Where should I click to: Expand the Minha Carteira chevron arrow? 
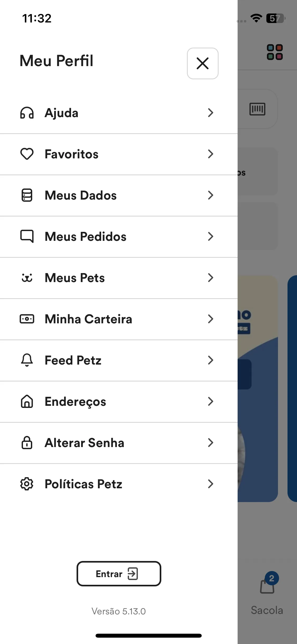pyautogui.click(x=210, y=319)
